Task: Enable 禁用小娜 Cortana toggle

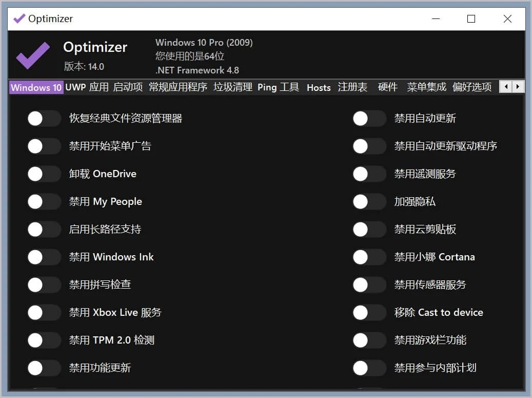Action: tap(369, 257)
